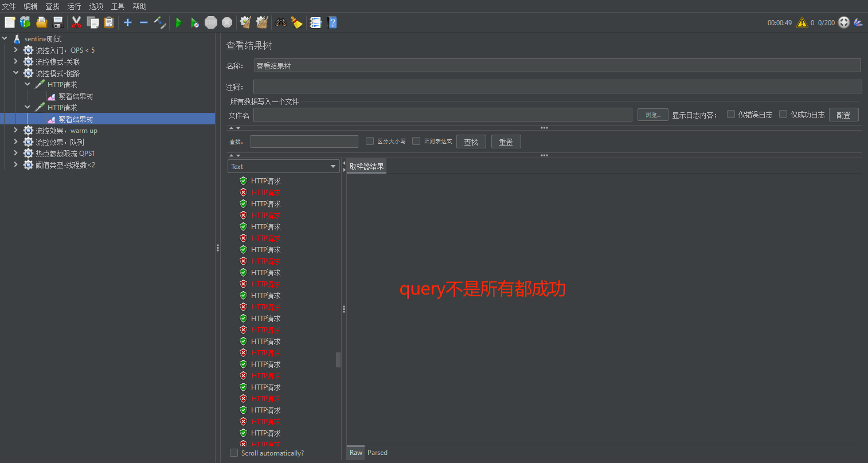Image resolution: width=868 pixels, height=463 pixels.
Task: Collapse all nodes with the minus icon
Action: (144, 22)
